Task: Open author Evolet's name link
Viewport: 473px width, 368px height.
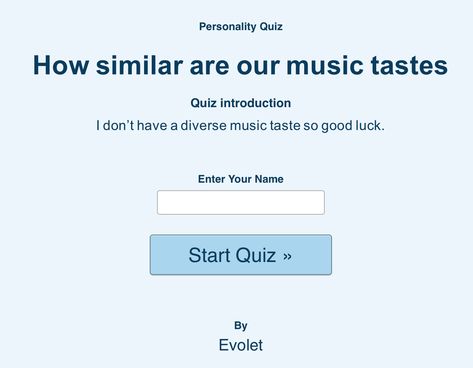Action: tap(241, 345)
